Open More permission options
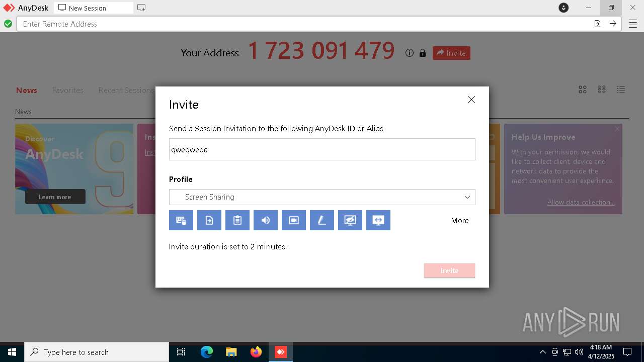Screen dimensions: 644x362 tap(460, 220)
